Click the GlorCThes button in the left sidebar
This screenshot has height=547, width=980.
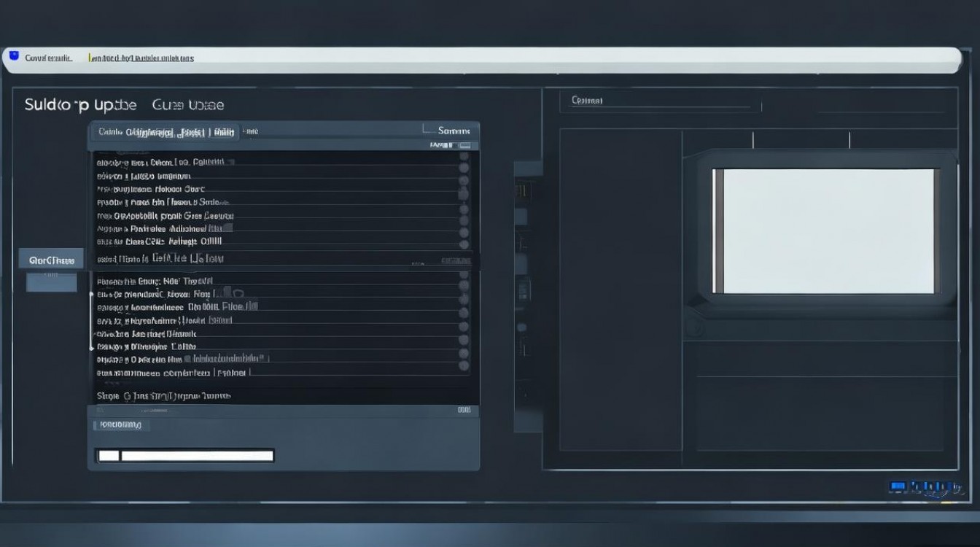[x=50, y=259]
